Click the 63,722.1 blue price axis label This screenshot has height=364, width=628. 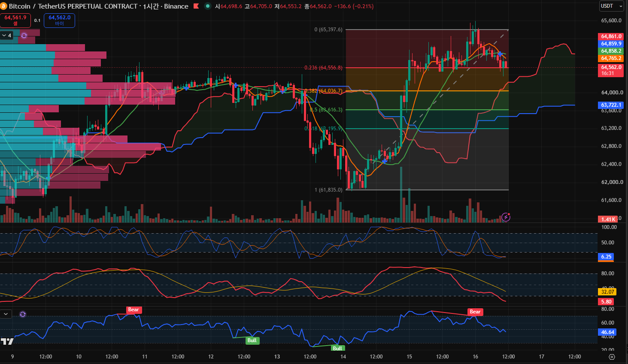point(611,105)
